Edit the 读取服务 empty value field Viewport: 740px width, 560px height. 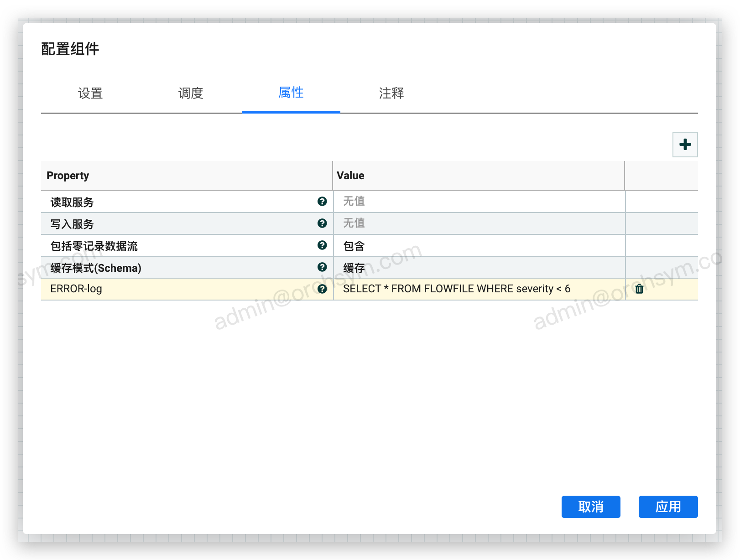(x=479, y=202)
